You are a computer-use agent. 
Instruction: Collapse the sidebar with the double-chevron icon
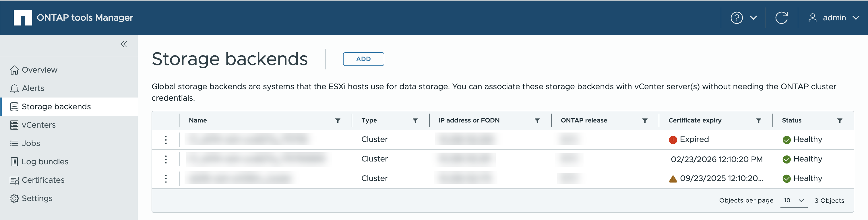(124, 44)
